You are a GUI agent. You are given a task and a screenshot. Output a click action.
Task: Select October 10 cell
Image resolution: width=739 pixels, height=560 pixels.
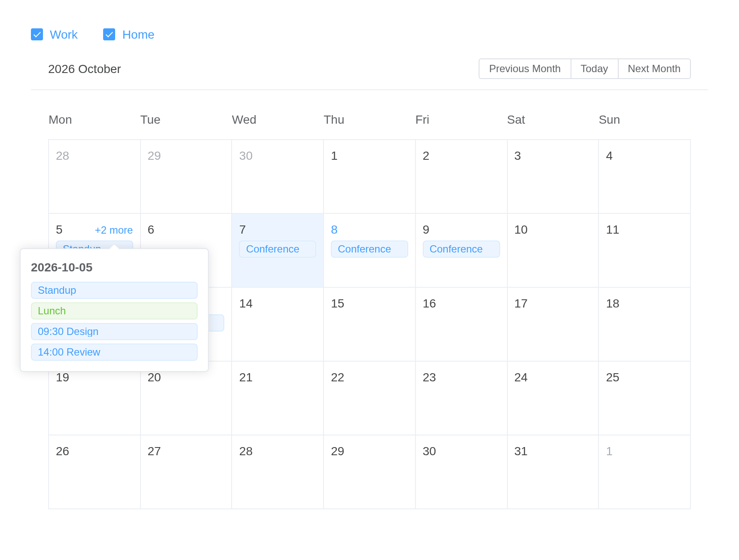553,250
